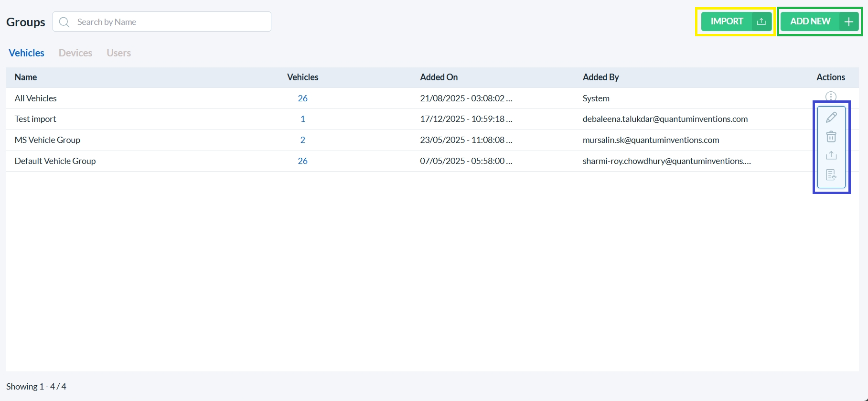Open vehicle count 1 link for Test import
The width and height of the screenshot is (868, 401).
(x=302, y=119)
